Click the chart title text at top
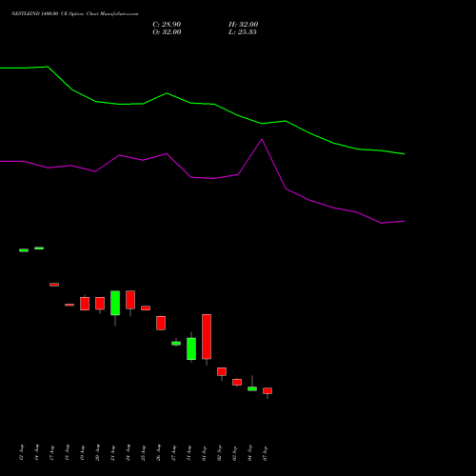The height and width of the screenshot is (476, 476). click(75, 14)
